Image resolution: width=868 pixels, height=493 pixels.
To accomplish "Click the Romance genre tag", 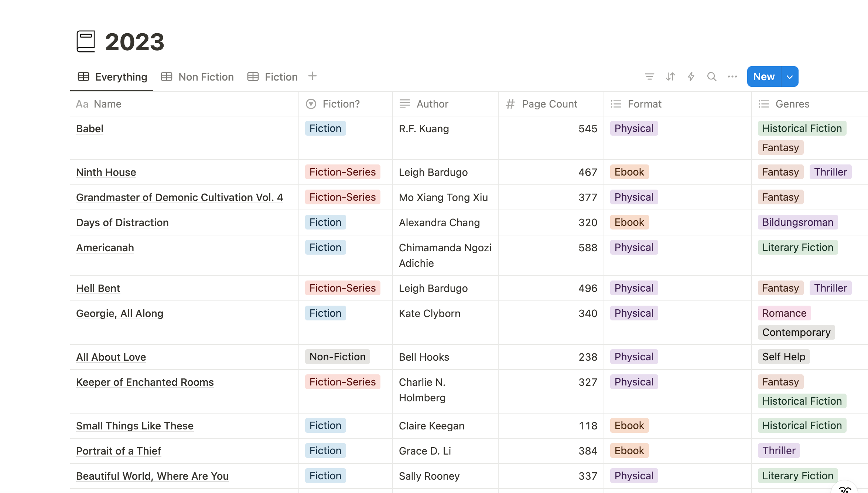I will [784, 313].
